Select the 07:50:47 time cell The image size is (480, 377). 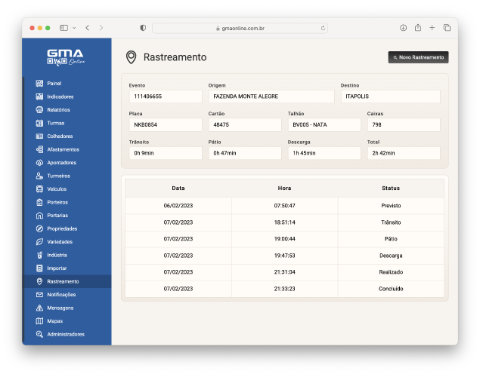[x=284, y=206]
